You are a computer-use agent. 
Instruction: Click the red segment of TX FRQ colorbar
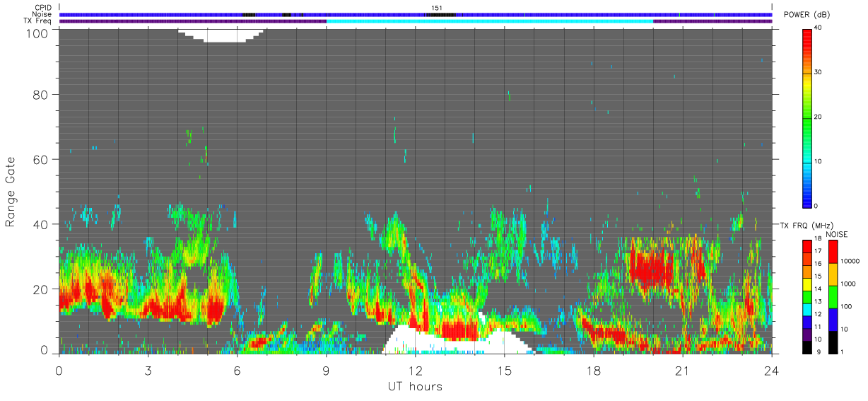click(x=807, y=246)
